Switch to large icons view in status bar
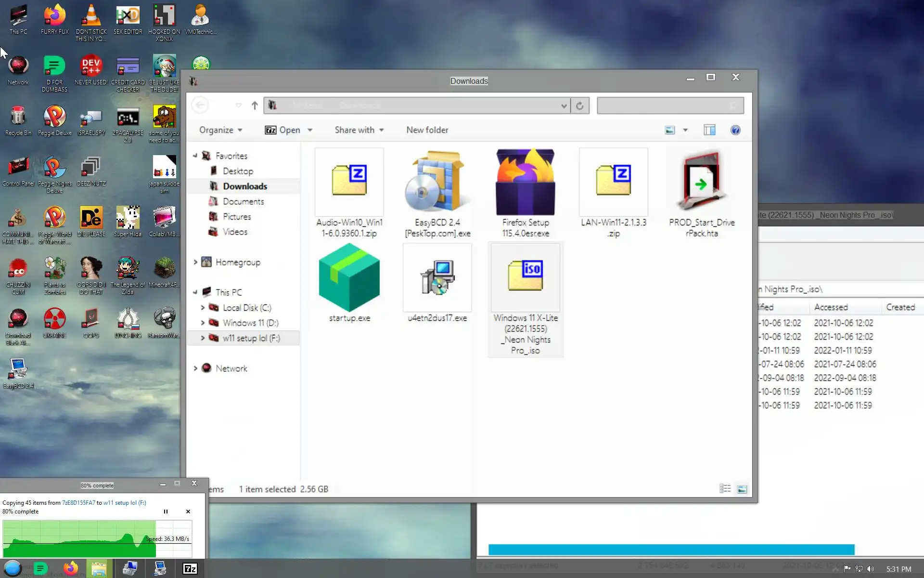Viewport: 924px width, 578px height. tap(742, 489)
